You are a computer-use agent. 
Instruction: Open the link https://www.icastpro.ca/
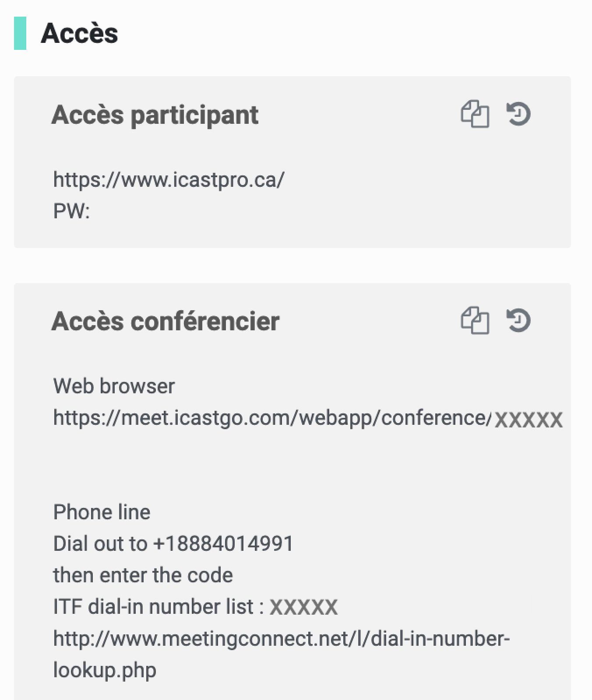coord(168,179)
